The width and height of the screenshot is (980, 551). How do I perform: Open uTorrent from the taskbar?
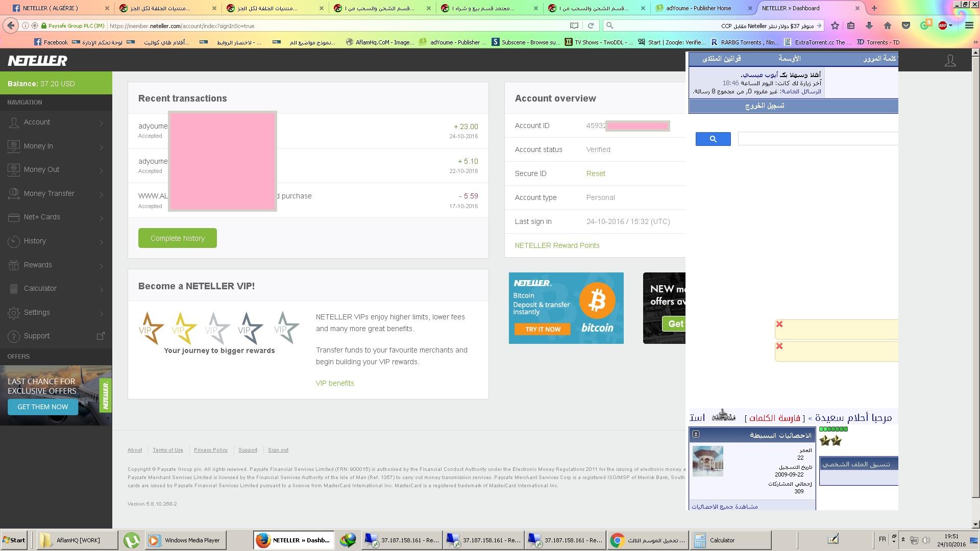point(132,540)
